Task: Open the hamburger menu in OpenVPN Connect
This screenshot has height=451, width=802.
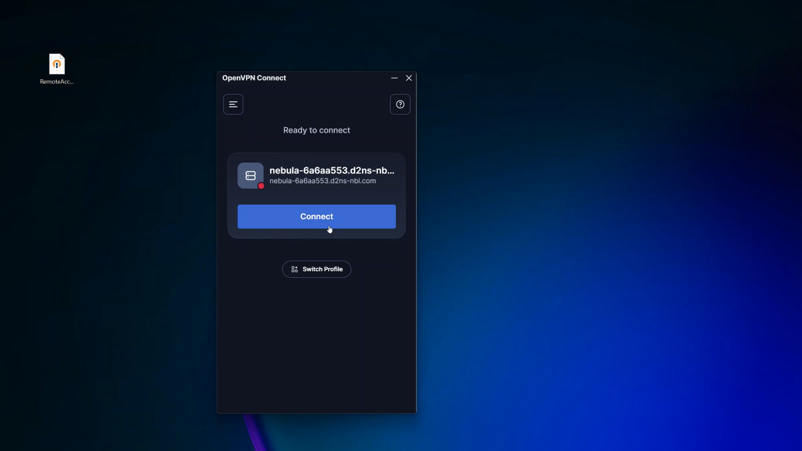Action: tap(233, 104)
